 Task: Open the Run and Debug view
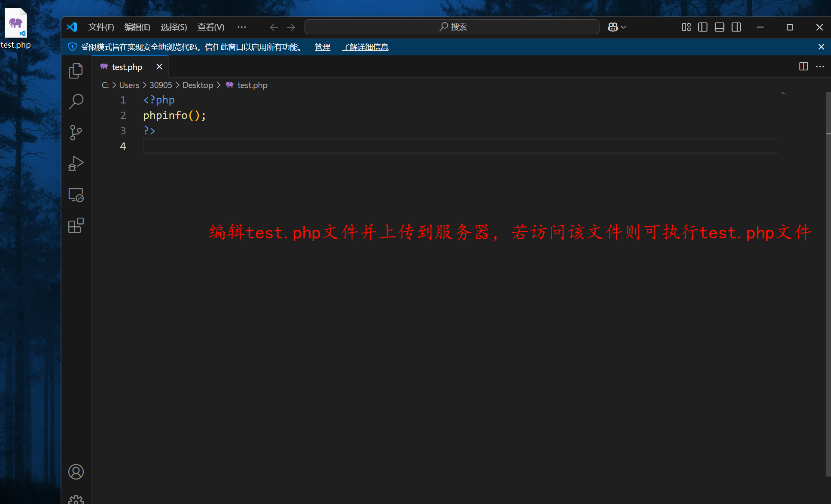tap(76, 164)
